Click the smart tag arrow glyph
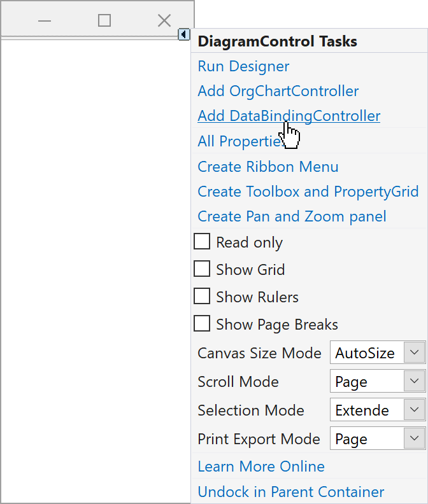 [183, 34]
